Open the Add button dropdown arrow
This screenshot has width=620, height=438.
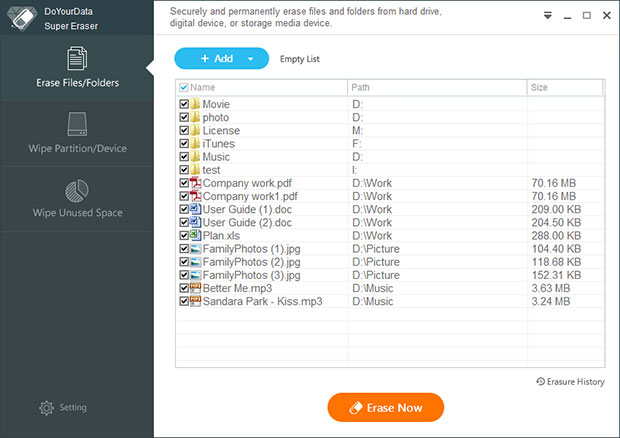pos(250,59)
